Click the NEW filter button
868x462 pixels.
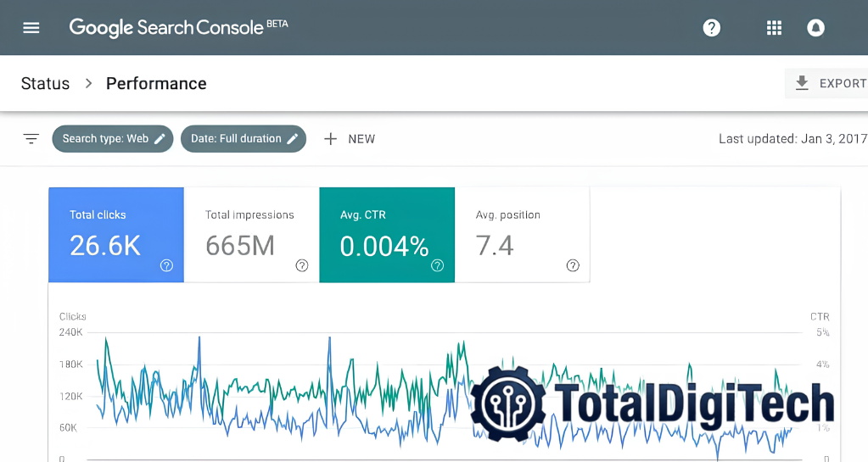(x=350, y=139)
